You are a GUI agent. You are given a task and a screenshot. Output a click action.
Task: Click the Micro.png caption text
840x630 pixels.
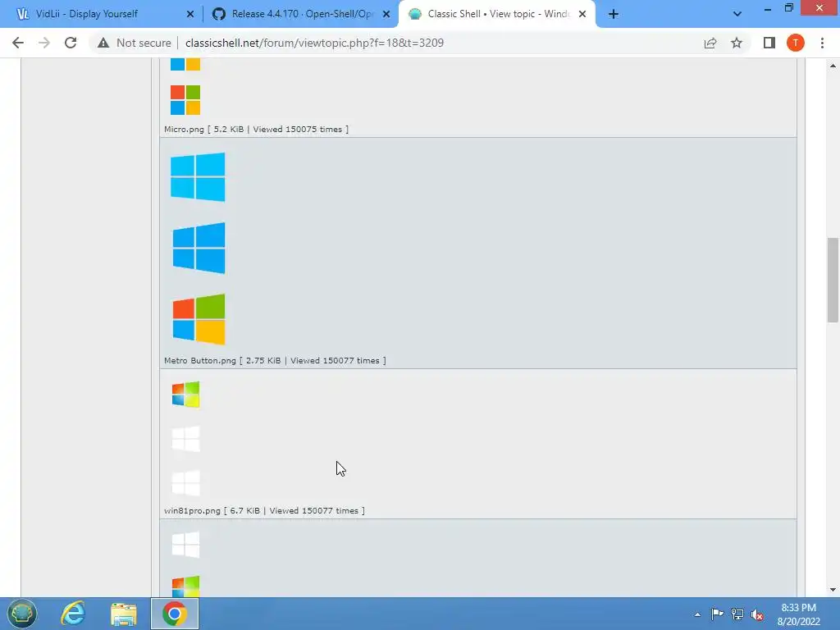coord(256,129)
